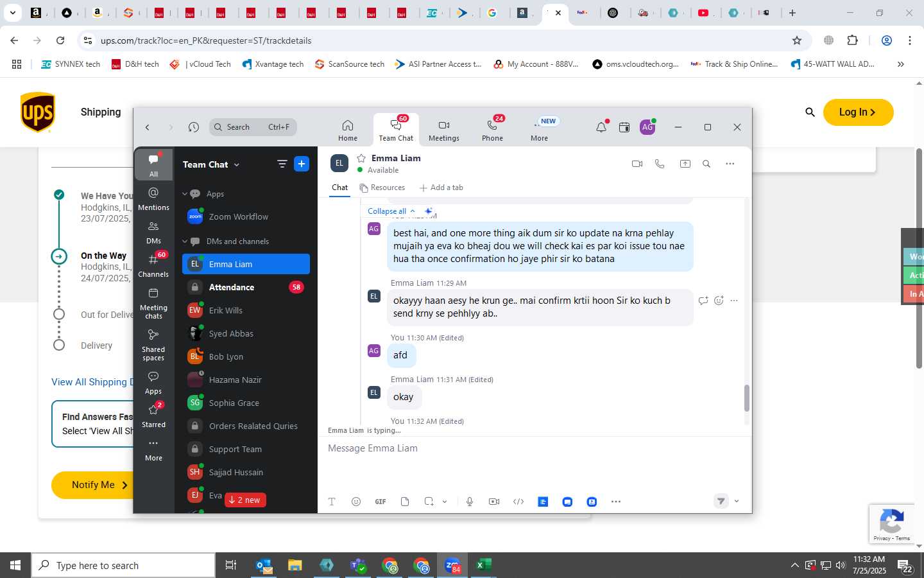The width and height of the screenshot is (924, 578).
Task: Click Notify Me on UPS page
Action: tap(92, 485)
